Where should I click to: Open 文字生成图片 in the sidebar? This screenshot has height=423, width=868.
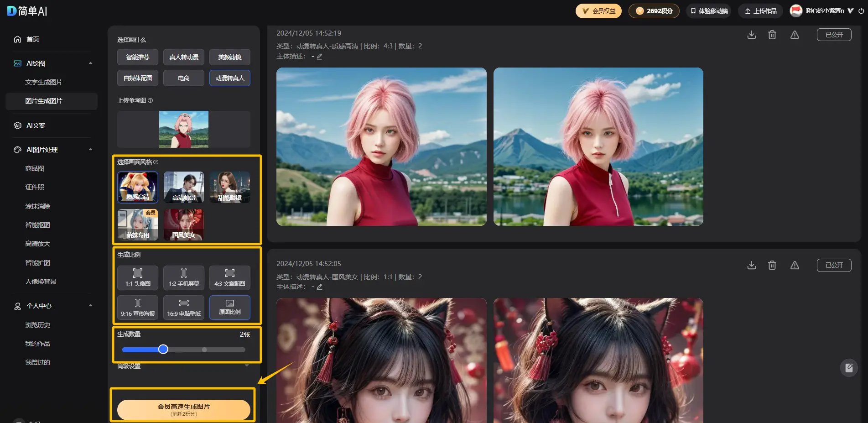pos(44,82)
